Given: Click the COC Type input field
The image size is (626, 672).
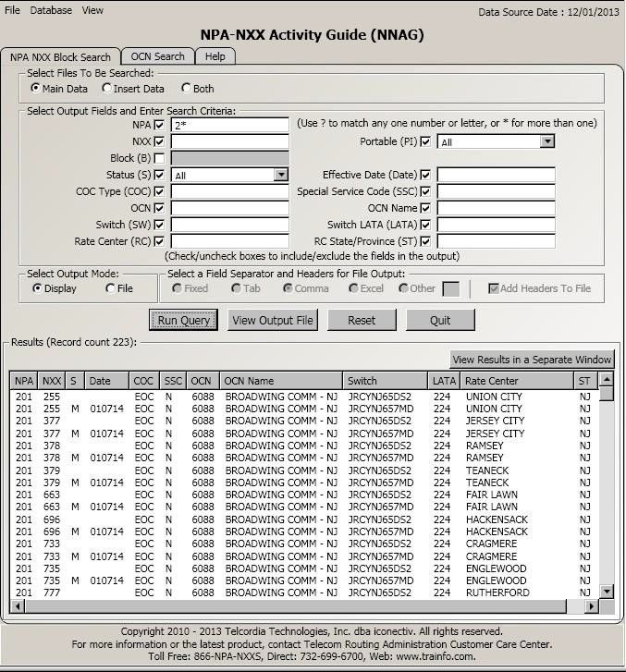Looking at the screenshot, I should click(x=230, y=191).
